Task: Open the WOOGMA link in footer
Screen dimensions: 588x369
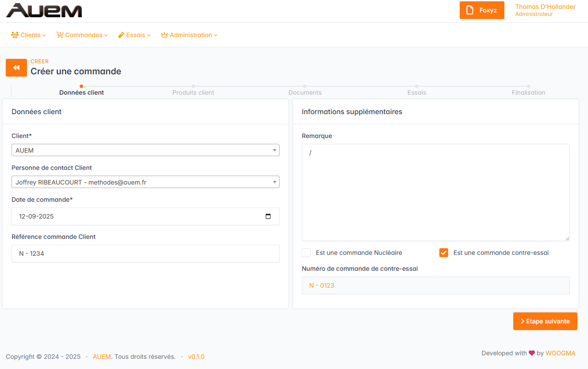Action: tap(560, 353)
